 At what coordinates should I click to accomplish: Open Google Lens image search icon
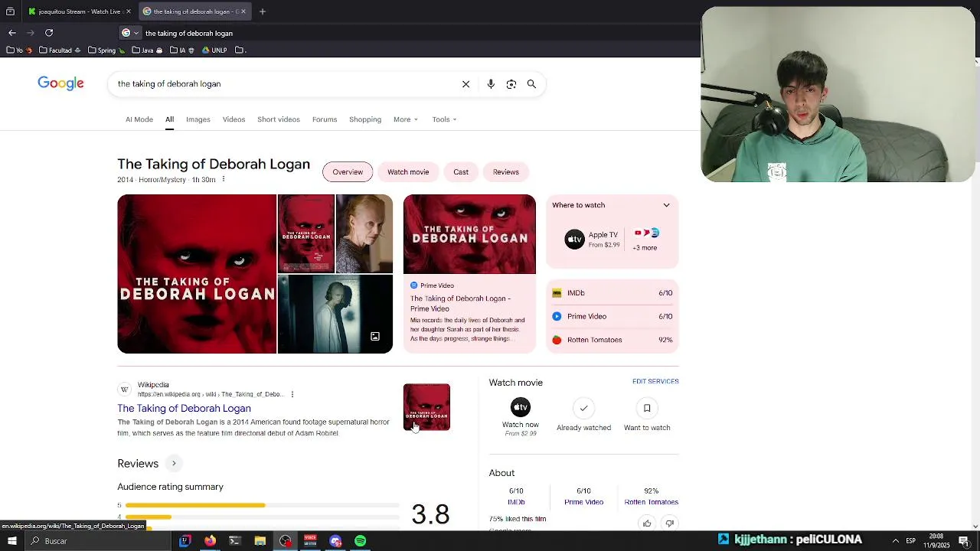point(511,84)
